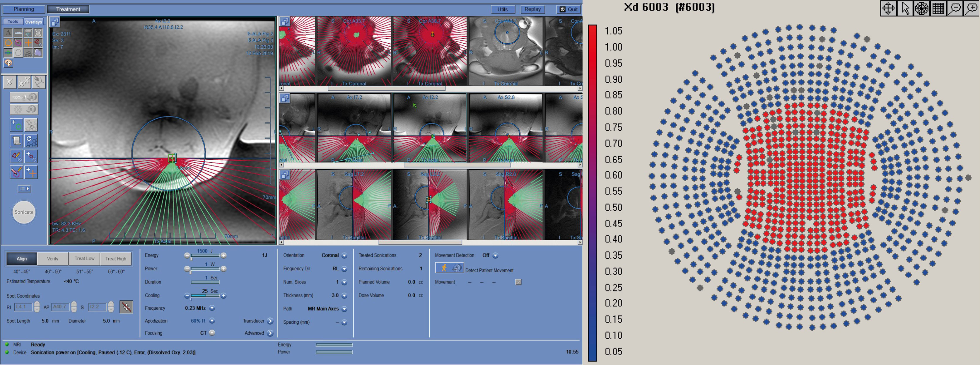Click the list expand arrow icon

coord(24,188)
